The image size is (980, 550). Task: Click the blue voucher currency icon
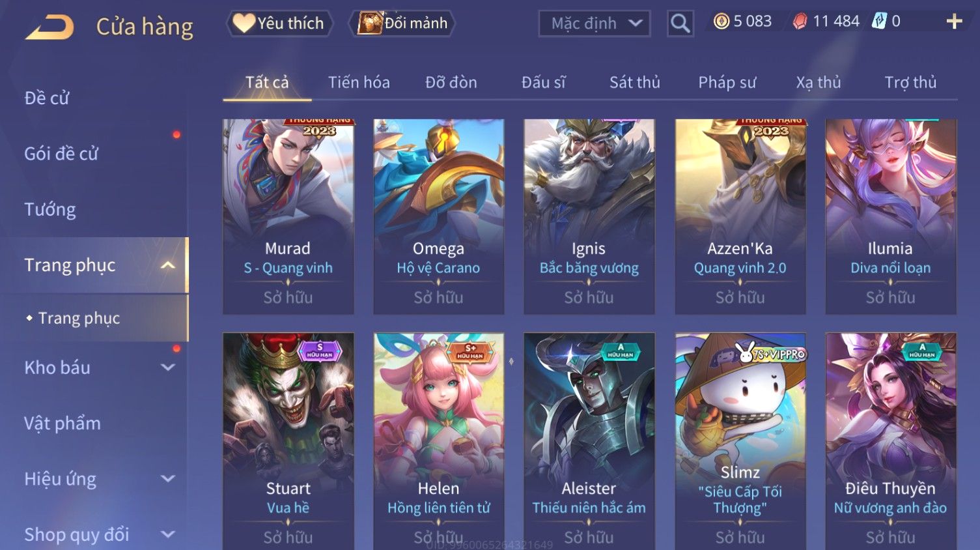pyautogui.click(x=879, y=21)
